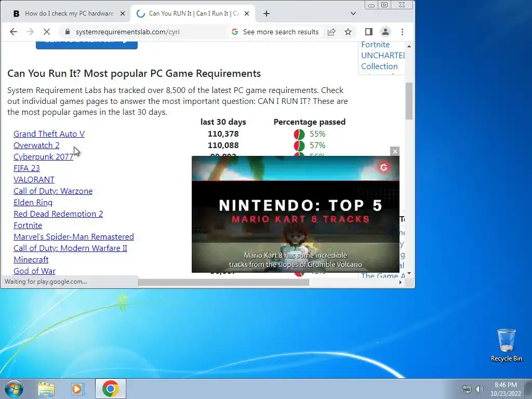Click the '110,378' count value
This screenshot has height=399, width=532.
point(223,134)
